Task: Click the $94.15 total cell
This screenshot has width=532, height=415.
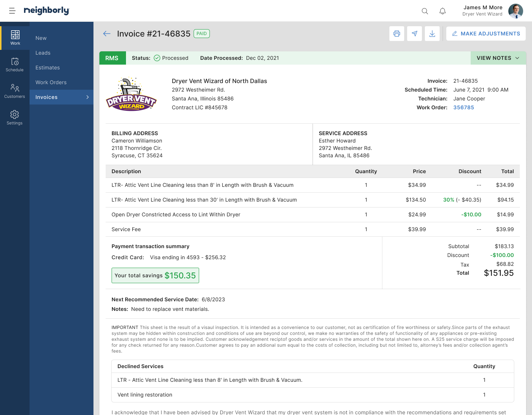Action: (505, 200)
